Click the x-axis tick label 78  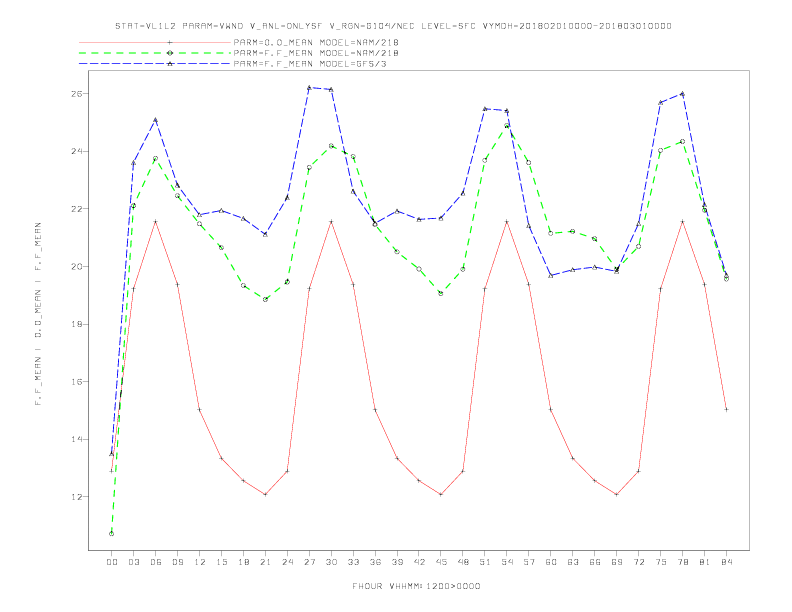[682, 562]
